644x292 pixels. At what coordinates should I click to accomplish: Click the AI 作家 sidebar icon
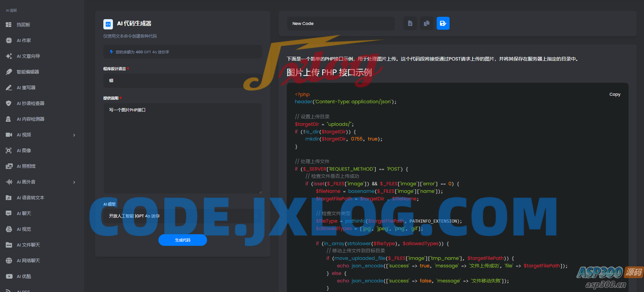tap(9, 40)
